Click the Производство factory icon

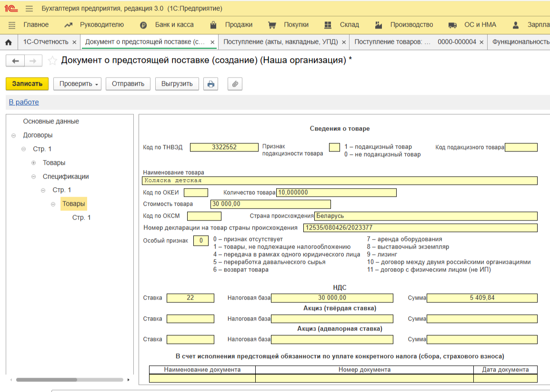[x=379, y=25]
